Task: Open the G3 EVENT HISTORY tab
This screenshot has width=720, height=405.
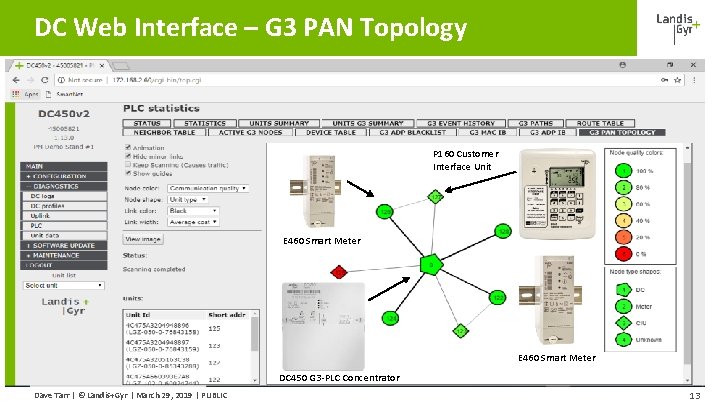Action: click(x=461, y=124)
